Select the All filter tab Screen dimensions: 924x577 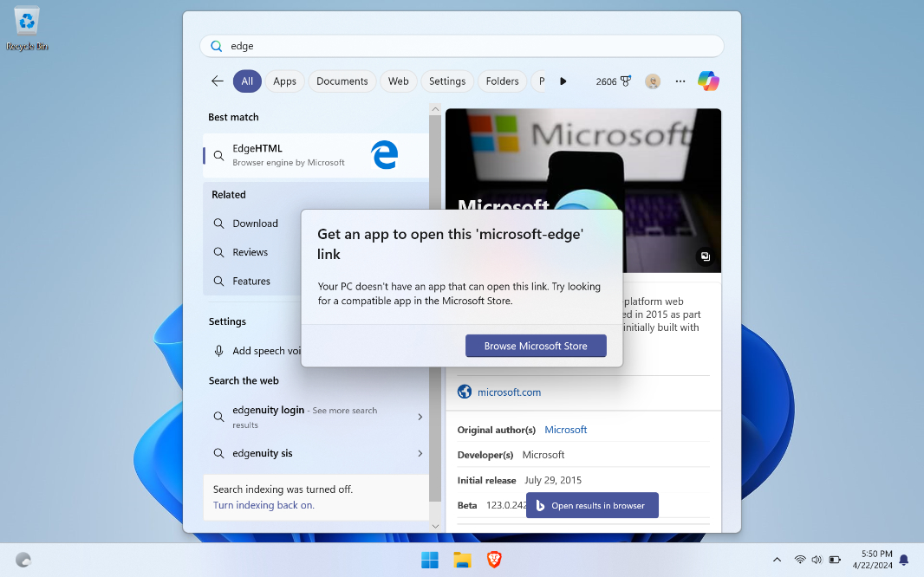coord(247,81)
